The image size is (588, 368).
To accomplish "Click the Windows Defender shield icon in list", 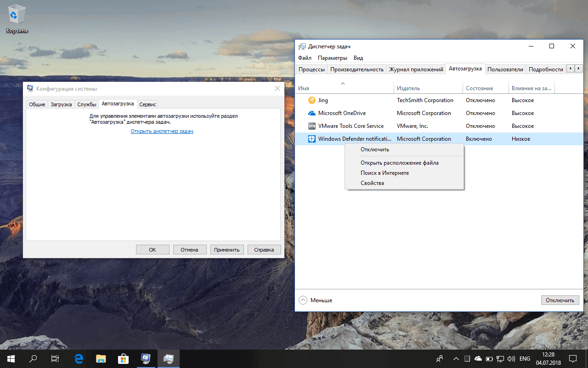I will pos(311,139).
